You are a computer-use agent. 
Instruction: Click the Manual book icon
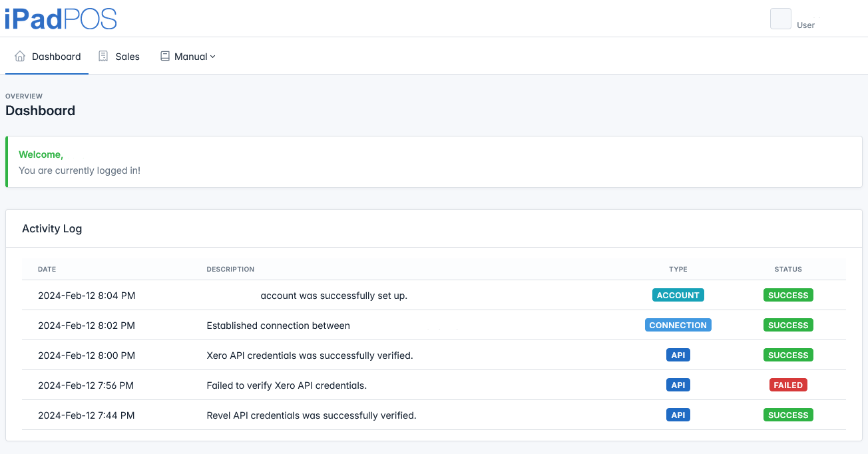(x=165, y=57)
